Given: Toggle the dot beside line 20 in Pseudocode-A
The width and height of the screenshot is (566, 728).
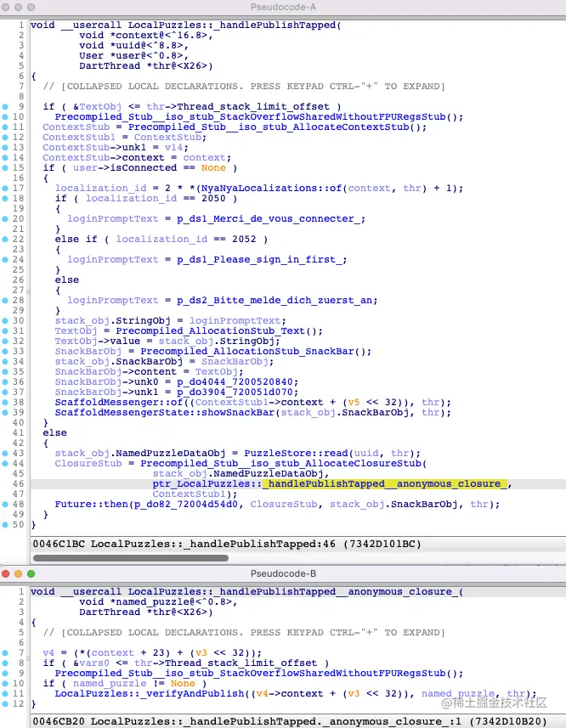Looking at the screenshot, I should tap(5, 218).
